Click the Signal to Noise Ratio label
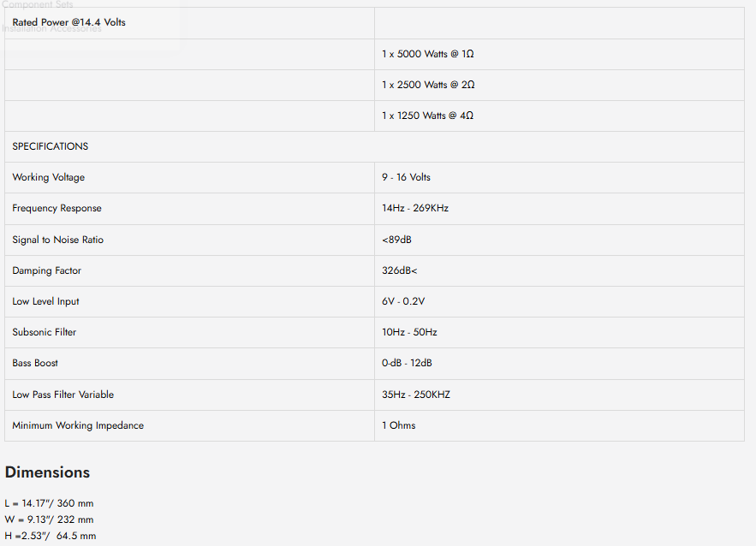The width and height of the screenshot is (756, 546). point(58,240)
